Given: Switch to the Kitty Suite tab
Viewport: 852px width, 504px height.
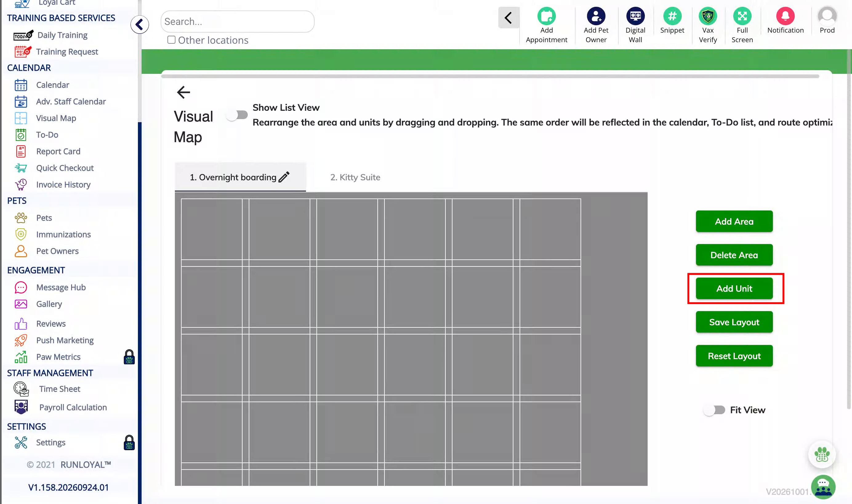Looking at the screenshot, I should pos(355,177).
